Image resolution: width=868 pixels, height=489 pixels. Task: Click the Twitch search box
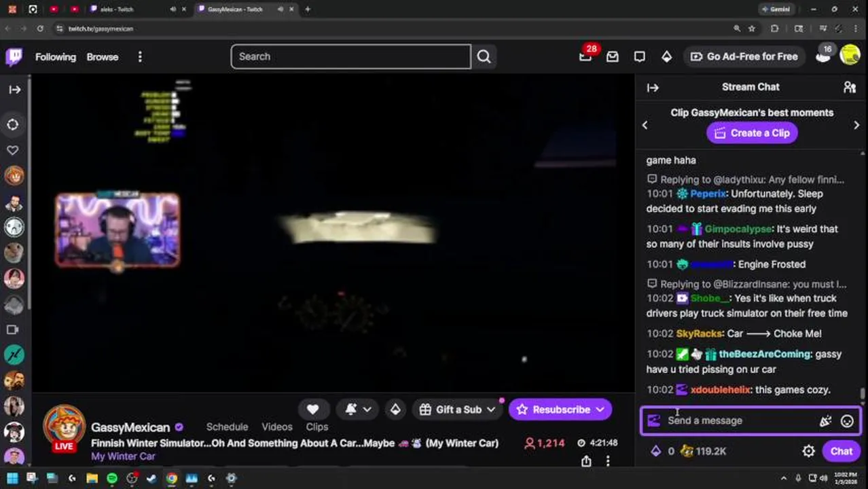(x=350, y=56)
